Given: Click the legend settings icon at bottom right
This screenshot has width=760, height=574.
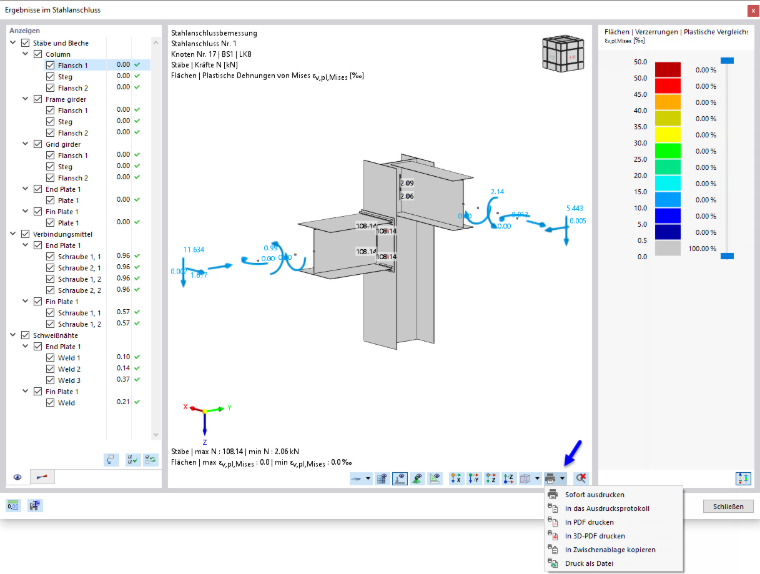Looking at the screenshot, I should tap(743, 478).
